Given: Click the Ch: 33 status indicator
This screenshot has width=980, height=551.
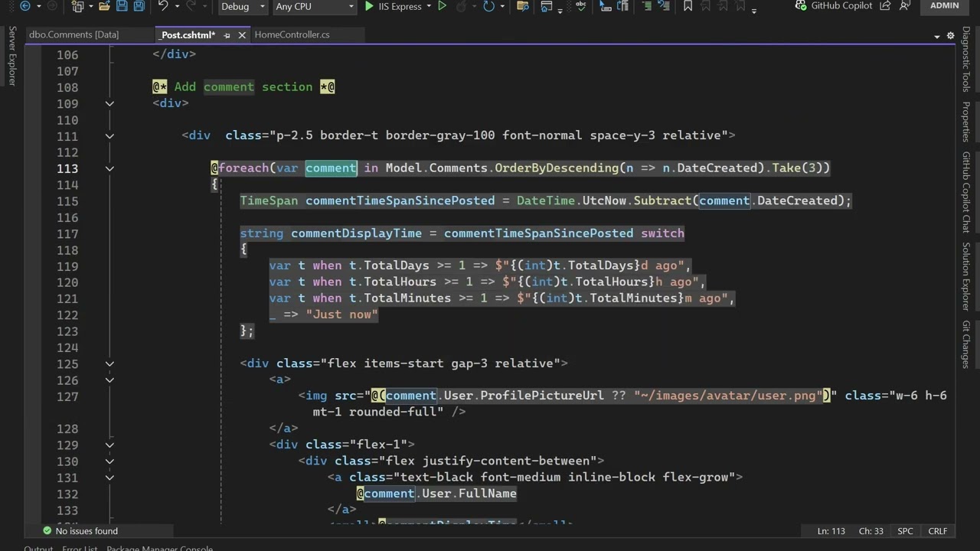Looking at the screenshot, I should (871, 531).
